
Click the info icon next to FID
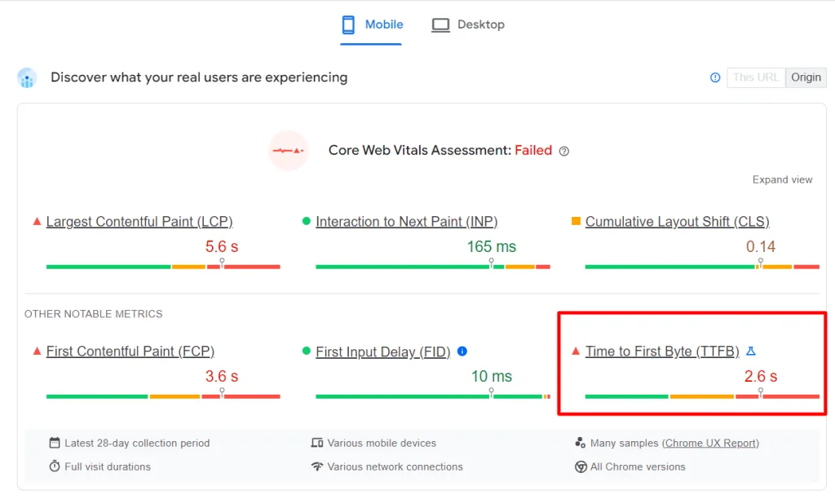[462, 351]
